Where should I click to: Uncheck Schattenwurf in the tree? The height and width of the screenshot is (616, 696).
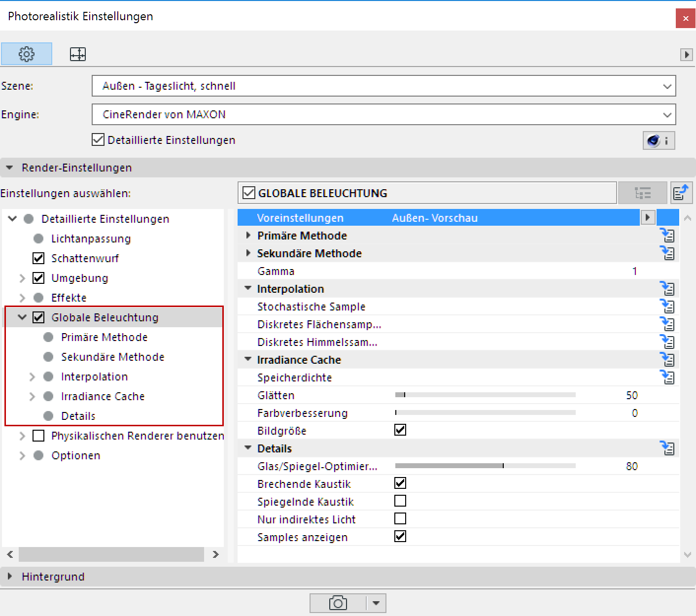point(38,258)
